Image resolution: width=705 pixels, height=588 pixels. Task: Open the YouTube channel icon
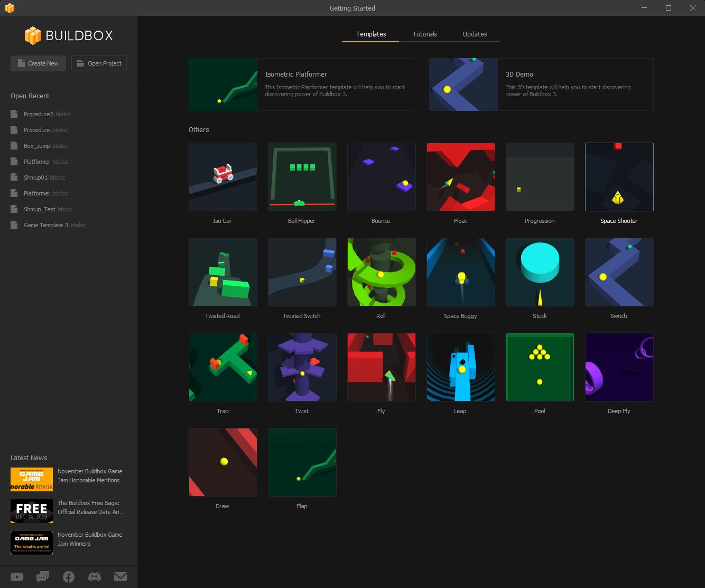pyautogui.click(x=16, y=576)
